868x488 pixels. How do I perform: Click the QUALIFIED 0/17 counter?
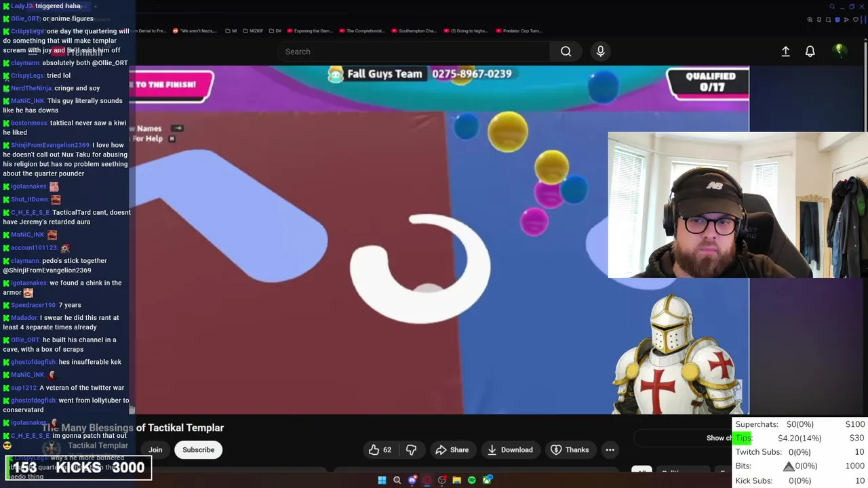point(709,82)
